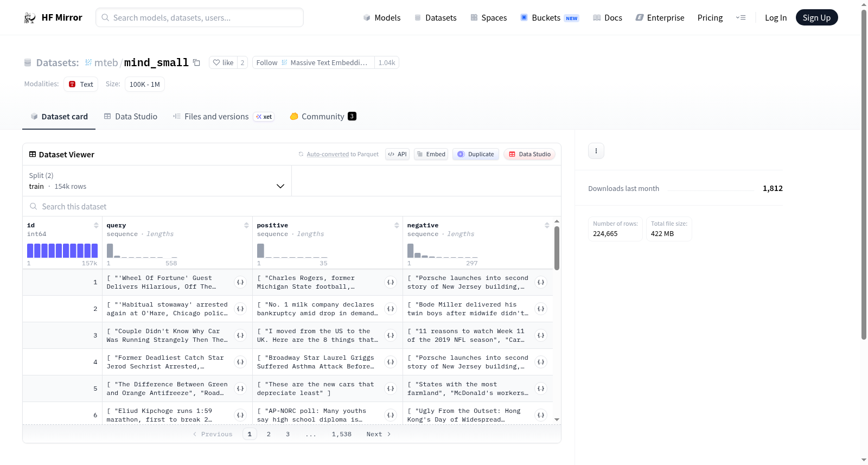Expand negative cell JSON in row 5
Viewport: 868px width, 465px height.
point(541,388)
